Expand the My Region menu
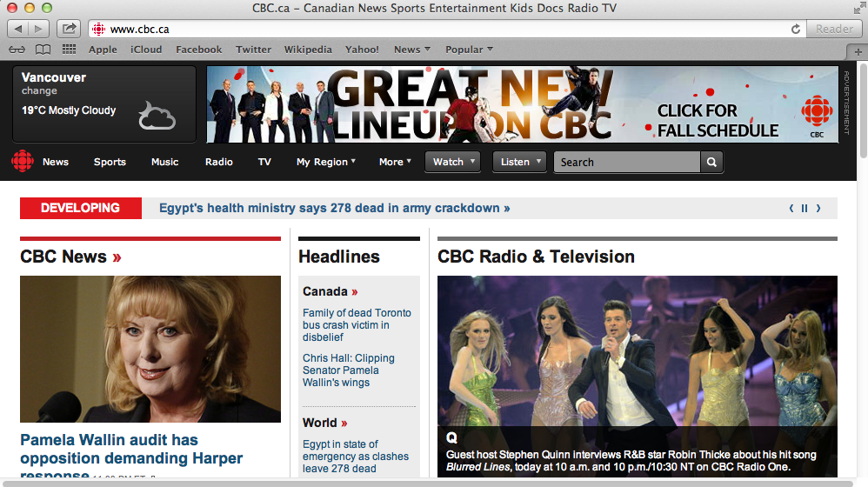 [x=326, y=162]
